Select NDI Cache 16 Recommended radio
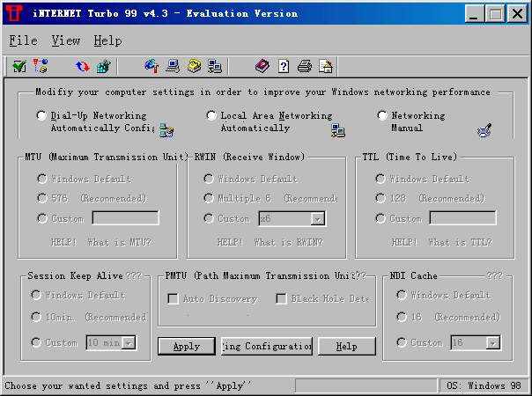Screen dimensions: 532x396 (402, 317)
